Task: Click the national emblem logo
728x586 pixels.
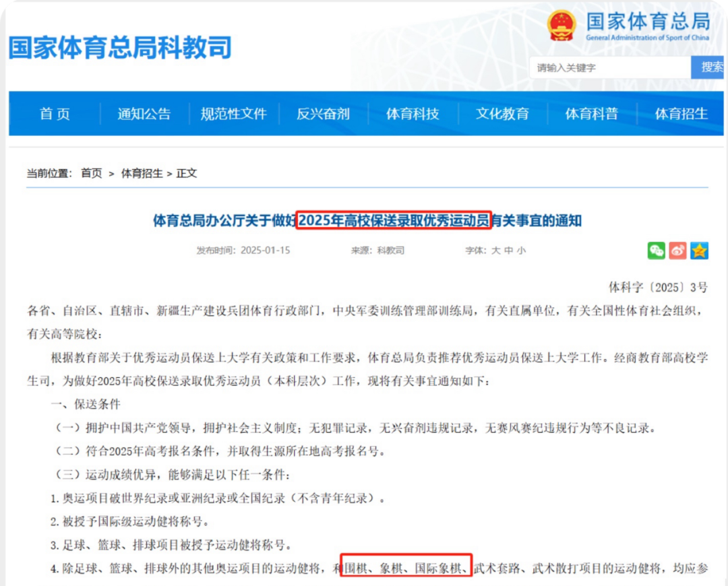Action: pos(562,26)
